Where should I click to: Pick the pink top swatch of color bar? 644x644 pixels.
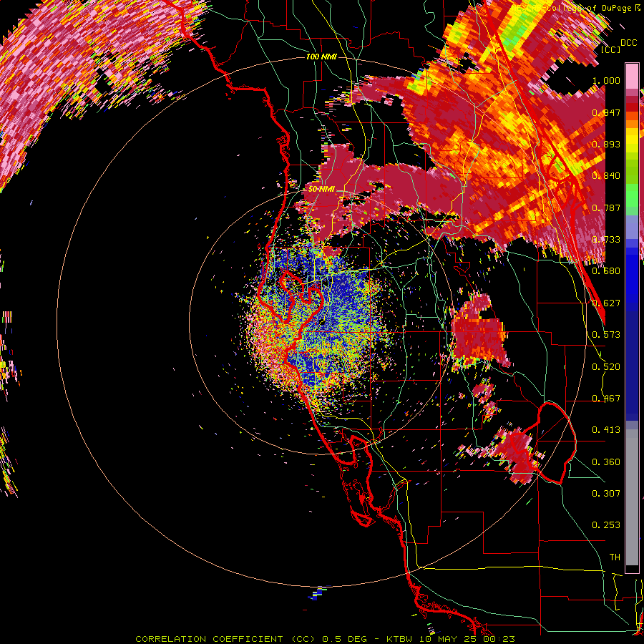point(632,76)
